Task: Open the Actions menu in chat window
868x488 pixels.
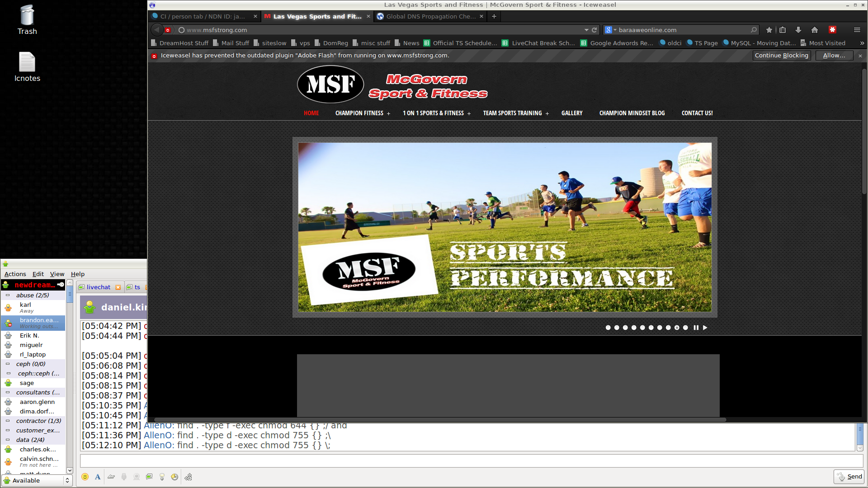Action: [x=15, y=274]
